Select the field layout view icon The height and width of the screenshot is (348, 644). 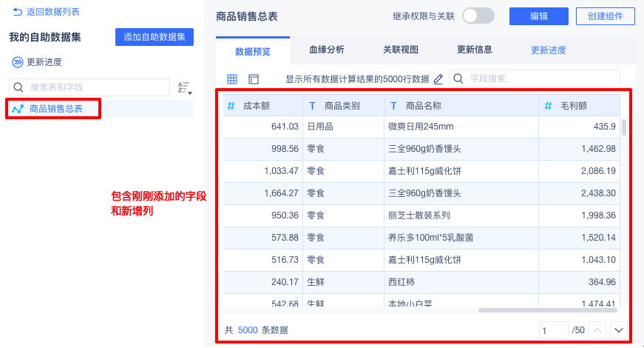tap(254, 79)
